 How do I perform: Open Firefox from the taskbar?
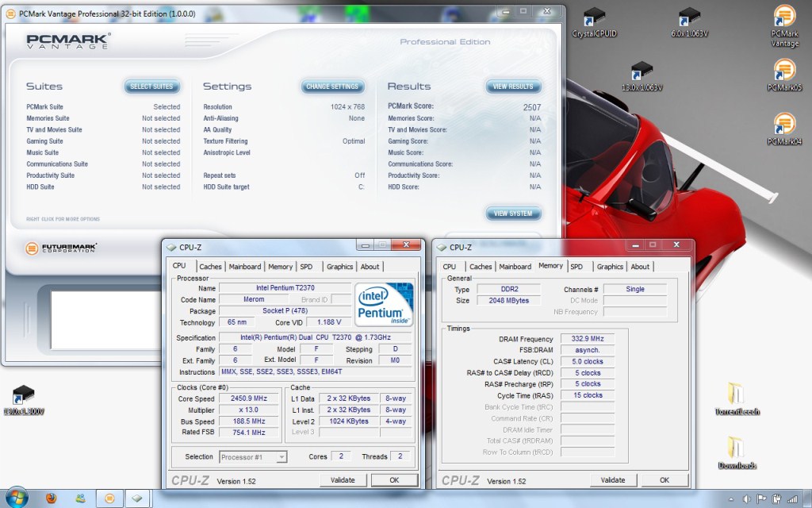51,498
